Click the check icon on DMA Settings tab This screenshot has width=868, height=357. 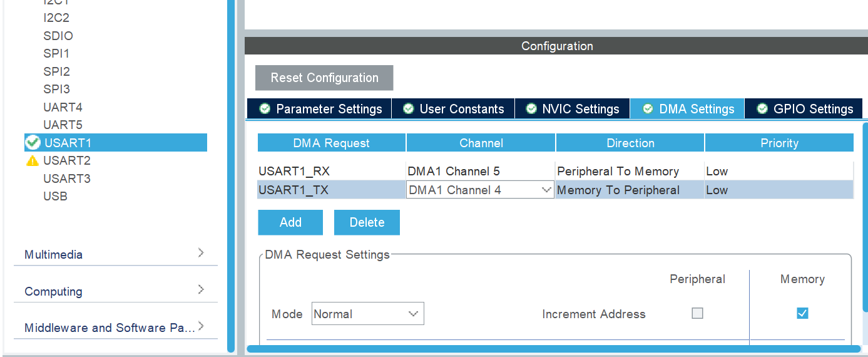(x=648, y=109)
